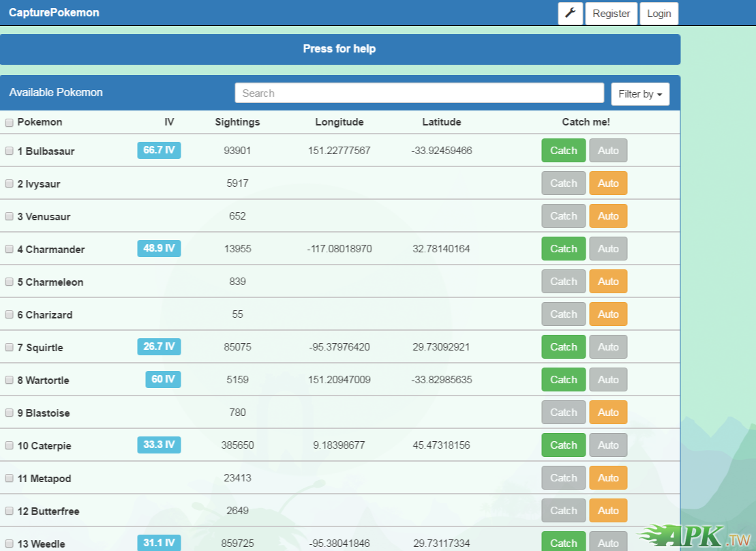Click the CapturePokemon brand link
Viewport: 756px width, 551px height.
click(x=54, y=13)
